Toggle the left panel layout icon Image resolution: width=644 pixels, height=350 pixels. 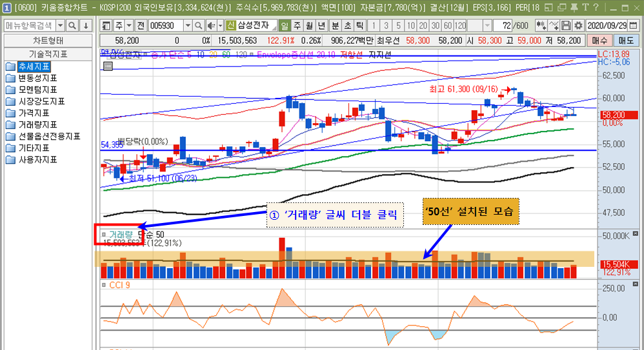point(106,26)
